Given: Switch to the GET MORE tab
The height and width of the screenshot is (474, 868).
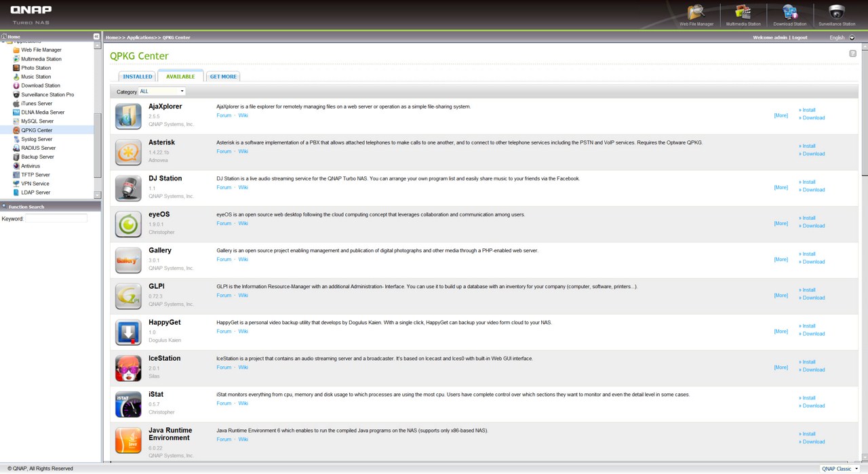Looking at the screenshot, I should click(223, 77).
